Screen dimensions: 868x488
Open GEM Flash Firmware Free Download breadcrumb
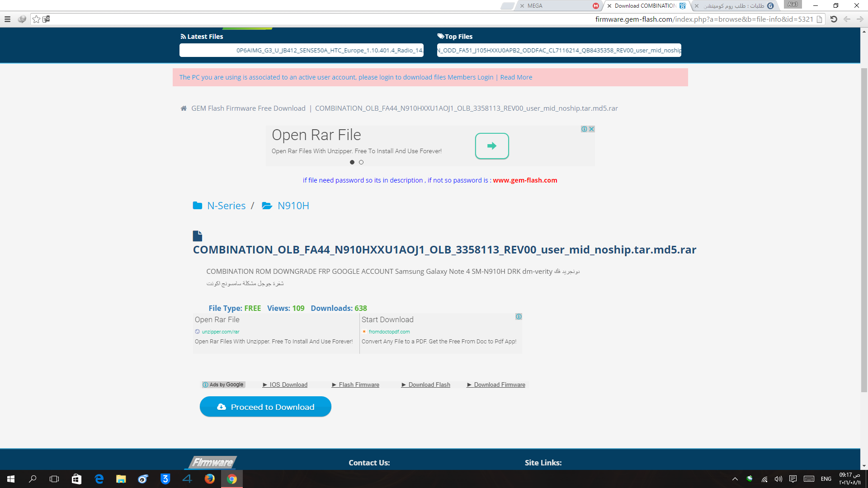point(248,108)
